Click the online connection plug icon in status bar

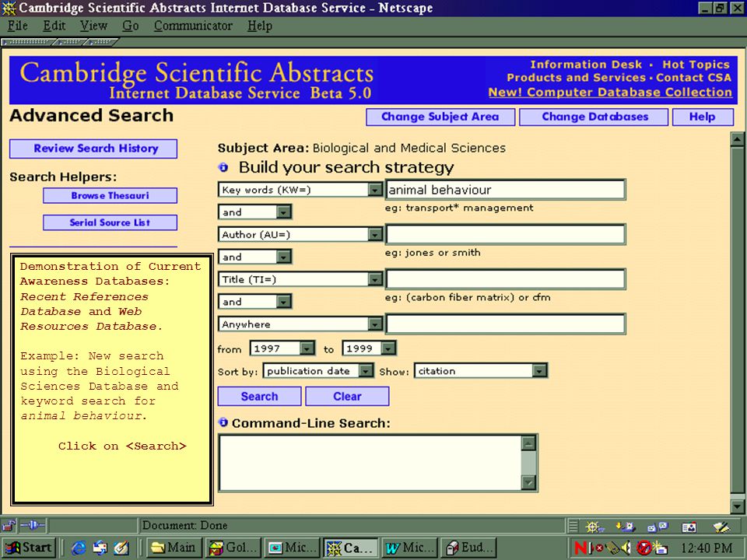tap(33, 526)
